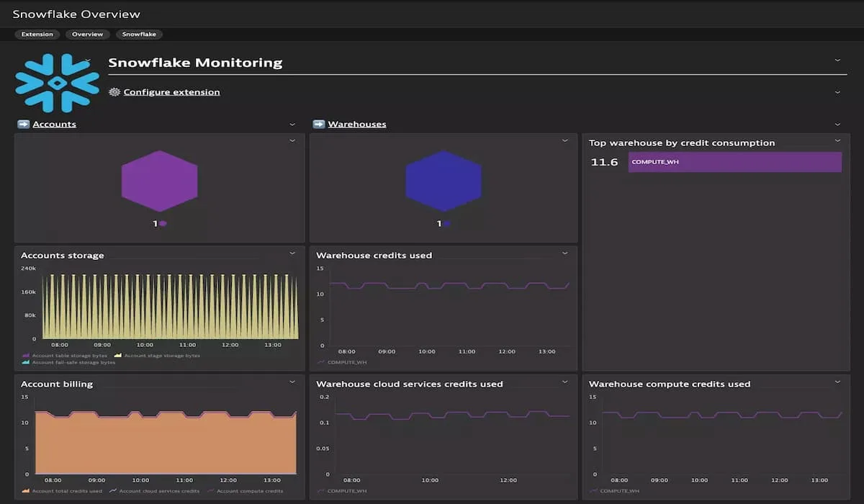Select the Extension breadcrumb tab
Screen dimensions: 864x504
37,34
